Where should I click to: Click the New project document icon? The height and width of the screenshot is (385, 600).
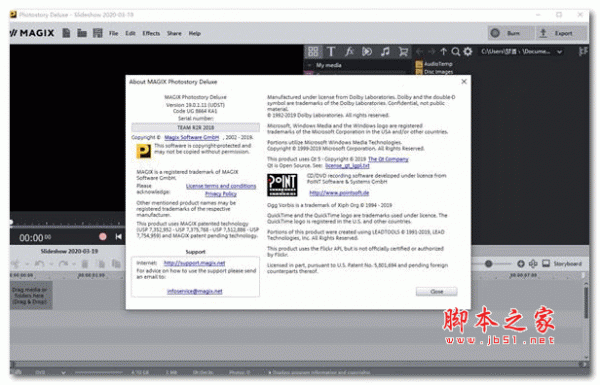coord(66,33)
